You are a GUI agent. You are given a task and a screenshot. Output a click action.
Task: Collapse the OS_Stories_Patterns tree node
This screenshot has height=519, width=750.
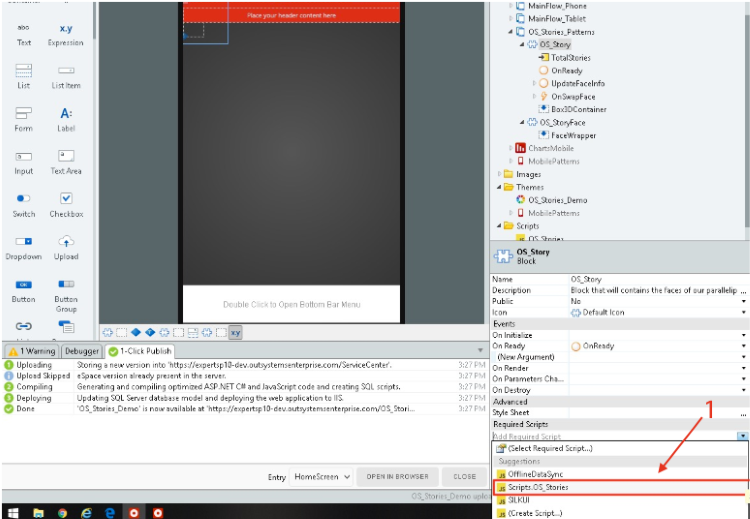click(511, 32)
